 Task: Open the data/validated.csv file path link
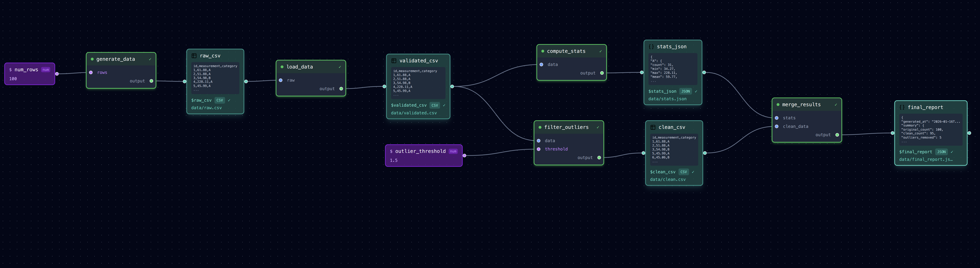(x=414, y=113)
